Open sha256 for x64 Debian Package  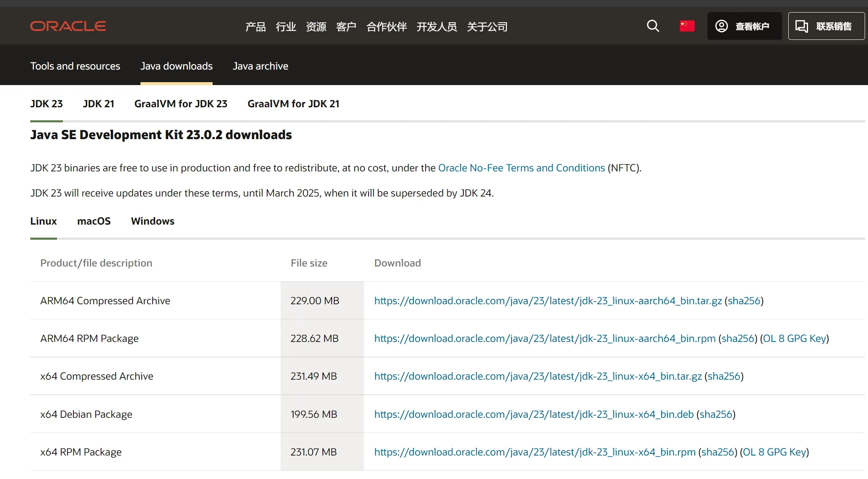point(716,414)
